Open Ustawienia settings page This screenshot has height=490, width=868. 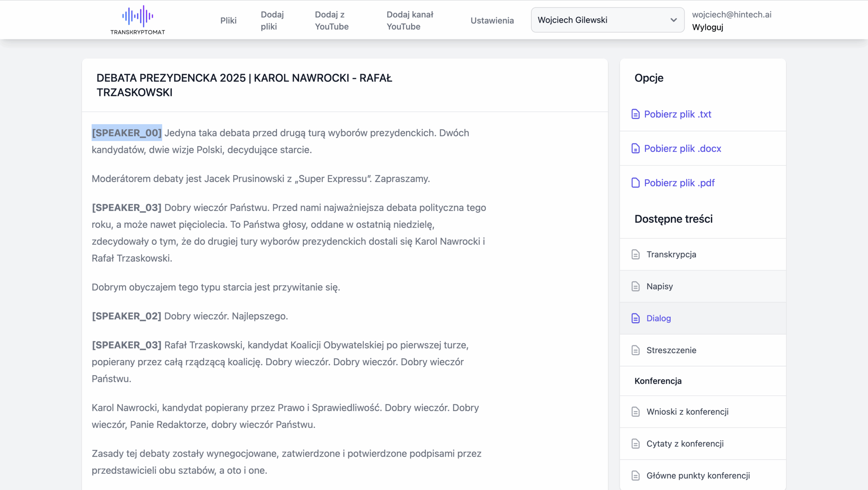pos(492,20)
